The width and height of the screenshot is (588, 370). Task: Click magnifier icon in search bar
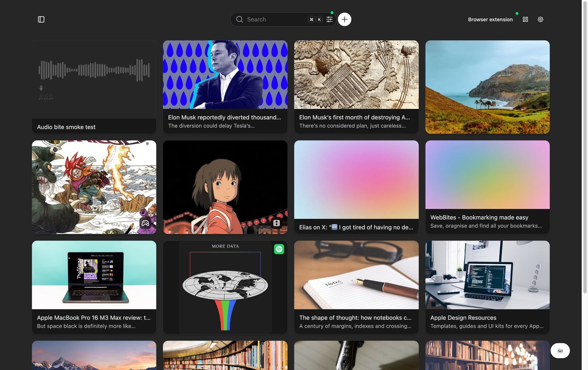239,19
